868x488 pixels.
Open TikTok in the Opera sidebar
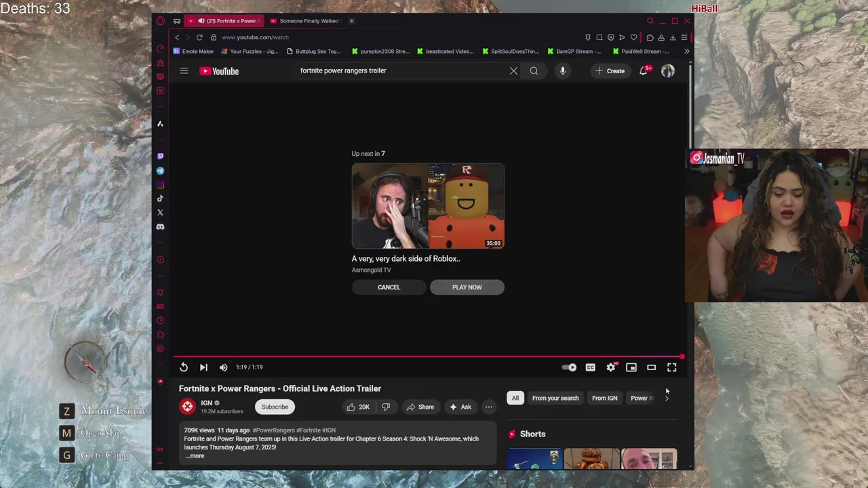[160, 199]
